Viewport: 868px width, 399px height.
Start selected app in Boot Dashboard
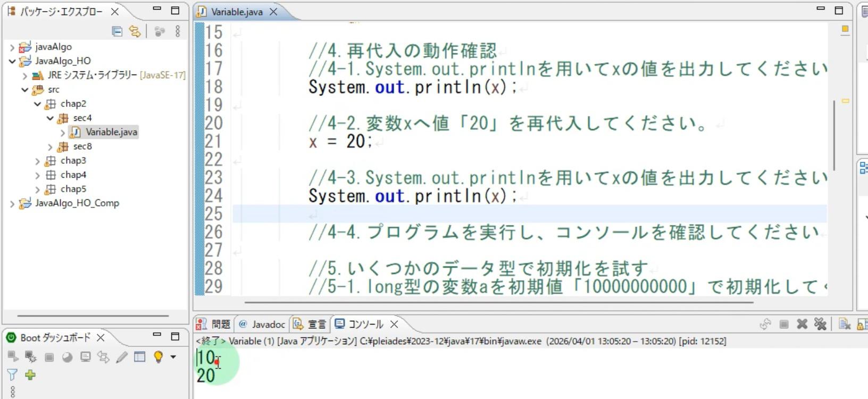coord(13,357)
